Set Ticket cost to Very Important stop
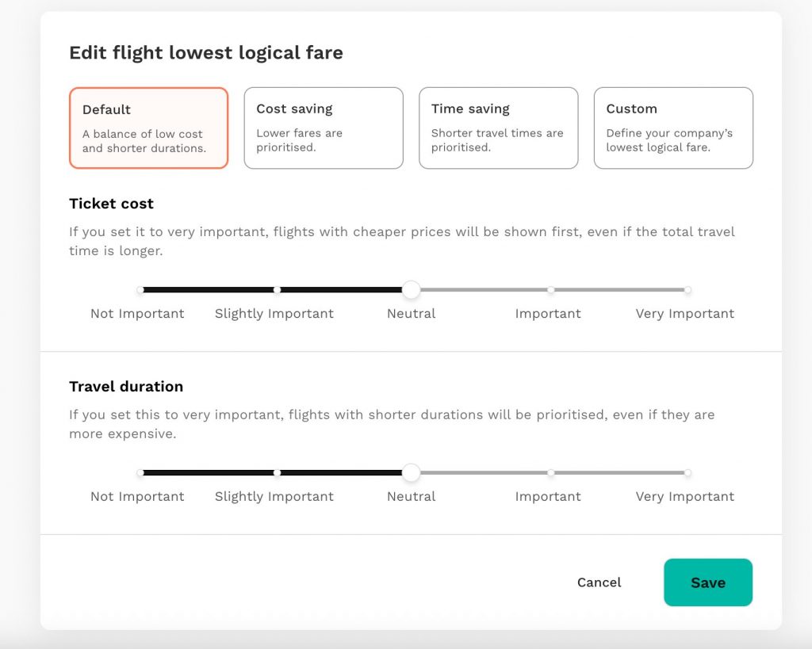812x649 pixels. 688,290
